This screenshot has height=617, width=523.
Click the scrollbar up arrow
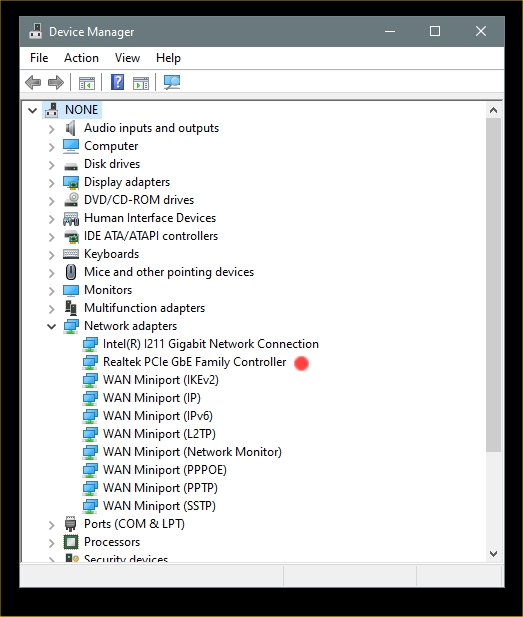point(493,110)
